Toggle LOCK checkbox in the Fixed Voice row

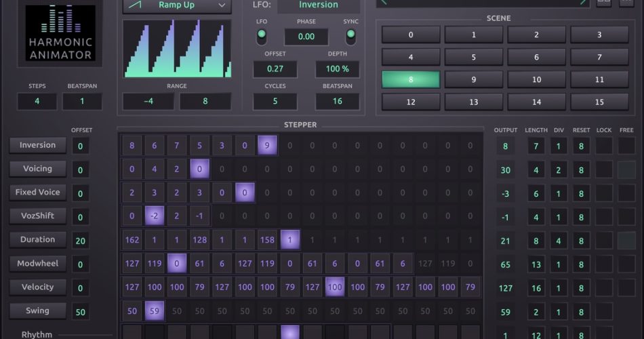pos(604,193)
